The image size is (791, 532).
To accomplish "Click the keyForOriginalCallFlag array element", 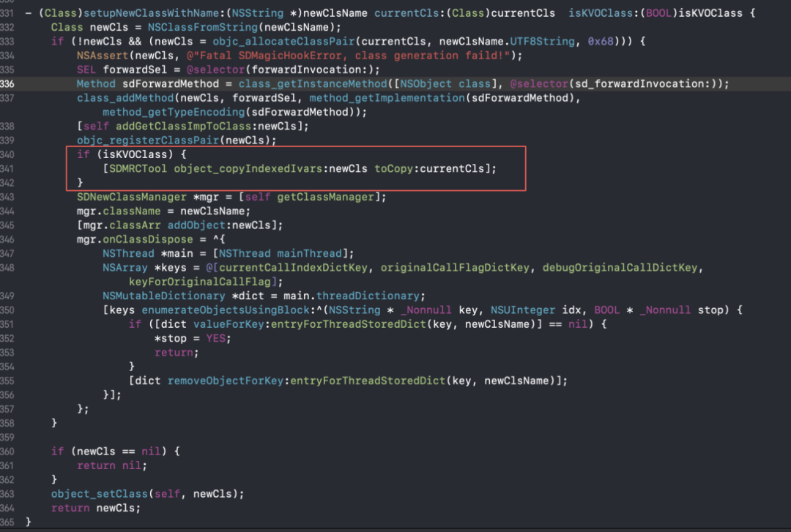I will [x=200, y=282].
